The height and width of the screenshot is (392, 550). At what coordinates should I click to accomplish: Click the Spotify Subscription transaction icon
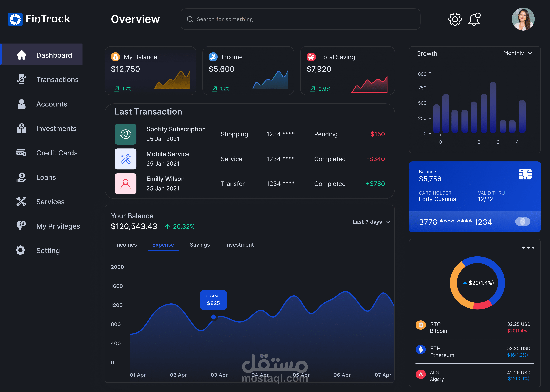pos(125,134)
